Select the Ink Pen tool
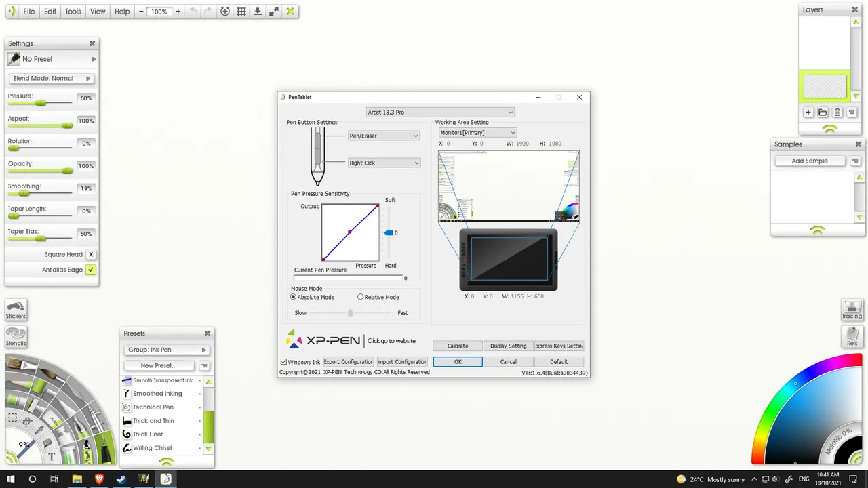 (x=105, y=449)
